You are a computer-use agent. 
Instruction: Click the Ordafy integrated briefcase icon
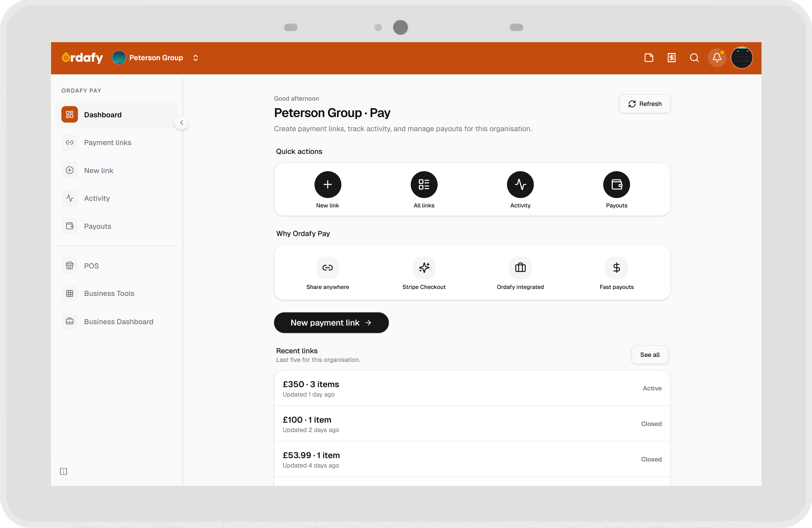click(520, 268)
